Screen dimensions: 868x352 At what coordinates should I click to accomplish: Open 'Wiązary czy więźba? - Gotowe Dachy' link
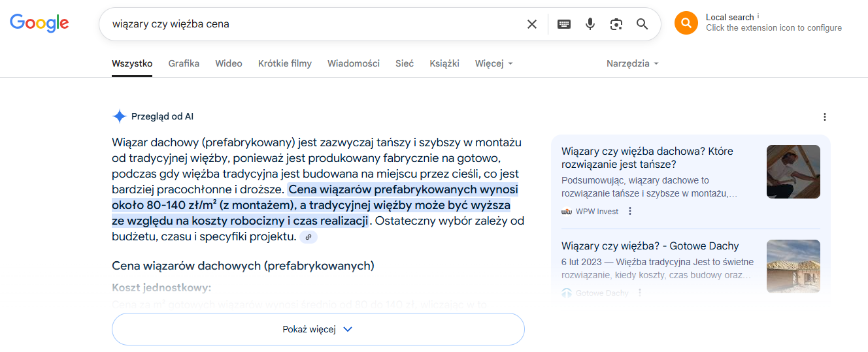650,246
